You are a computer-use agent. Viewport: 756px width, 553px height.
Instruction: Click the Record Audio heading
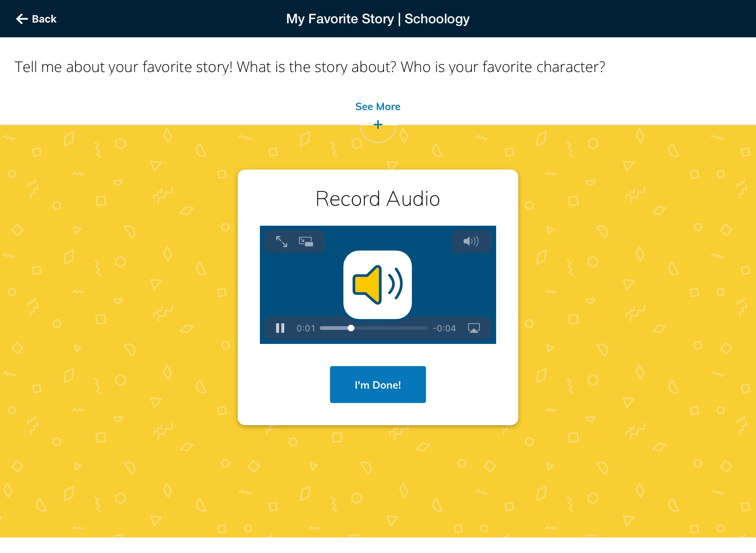click(378, 199)
